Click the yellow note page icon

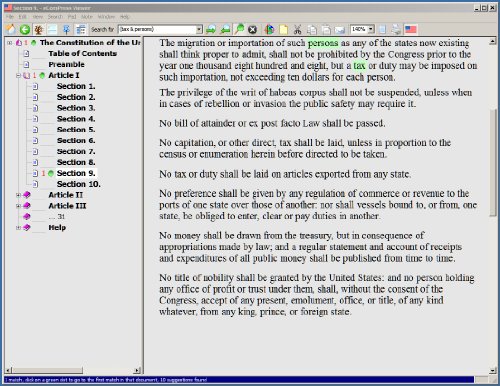click(x=283, y=29)
